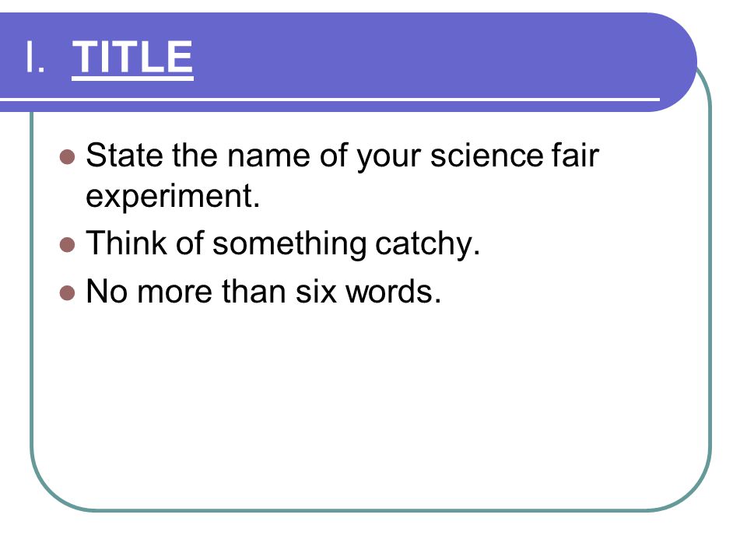Select the No more than six words line
The image size is (747, 560).
coord(264,291)
